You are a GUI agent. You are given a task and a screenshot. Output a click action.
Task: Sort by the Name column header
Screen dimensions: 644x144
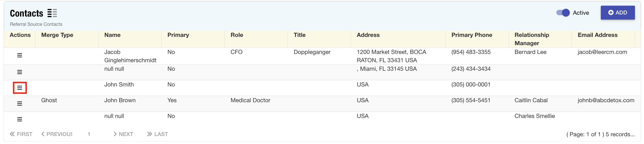coord(113,35)
